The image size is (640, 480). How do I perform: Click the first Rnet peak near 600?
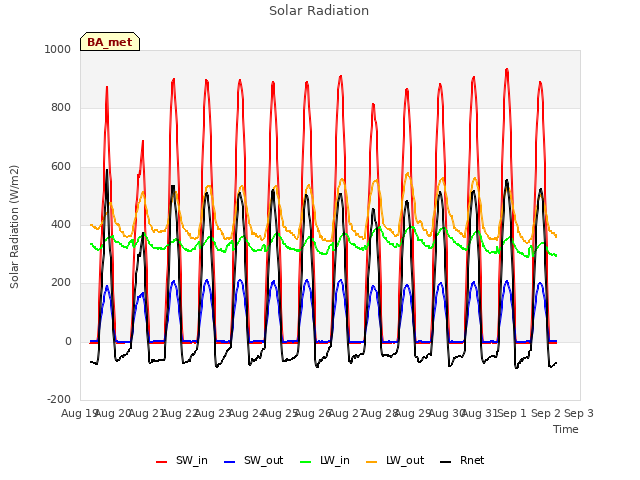(107, 170)
